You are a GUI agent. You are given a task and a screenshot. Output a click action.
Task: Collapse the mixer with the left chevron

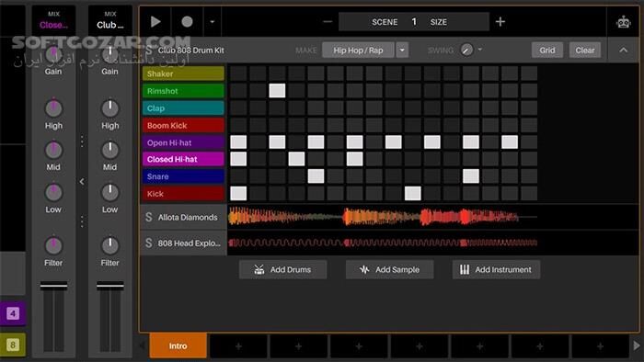[82, 181]
